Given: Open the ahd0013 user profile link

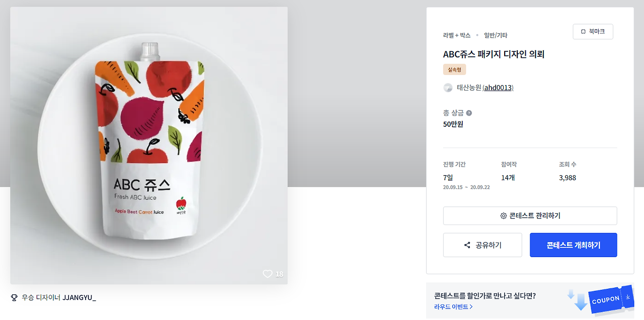Looking at the screenshot, I should 498,88.
